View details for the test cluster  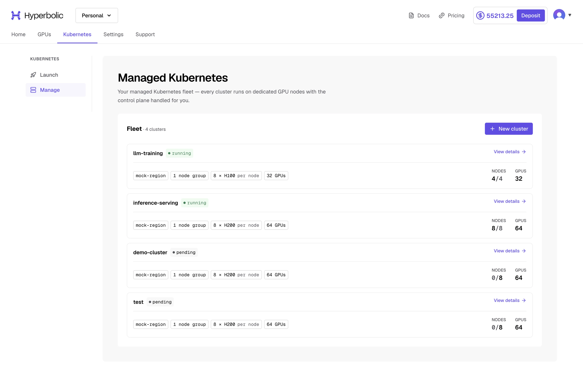click(x=510, y=300)
